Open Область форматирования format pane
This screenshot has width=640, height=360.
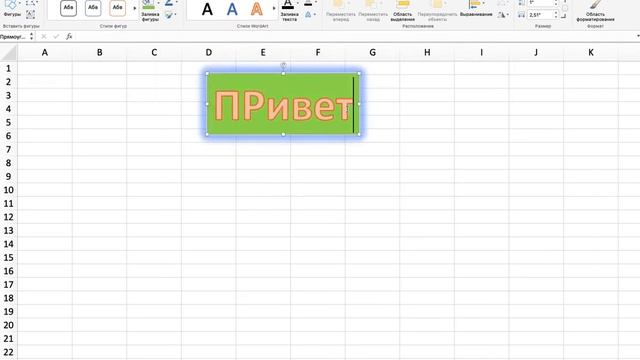(x=595, y=11)
